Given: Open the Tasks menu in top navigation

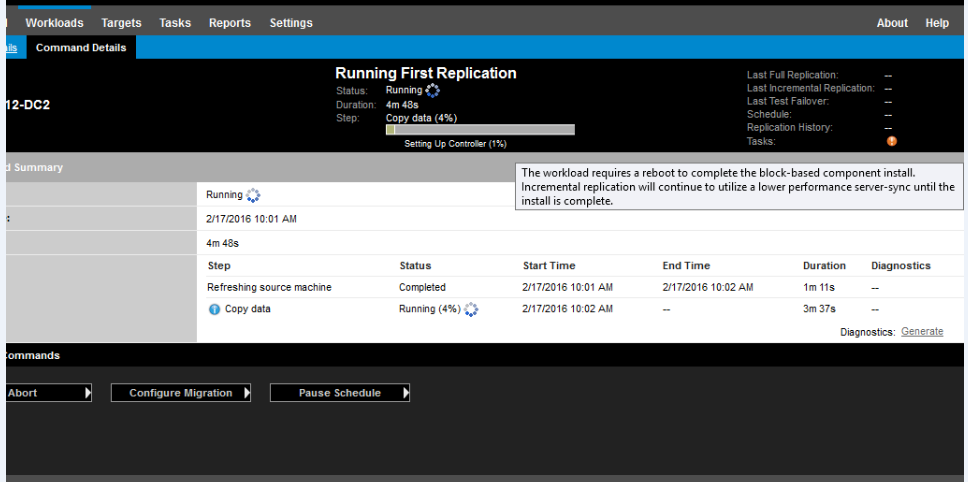Looking at the screenshot, I should (175, 23).
